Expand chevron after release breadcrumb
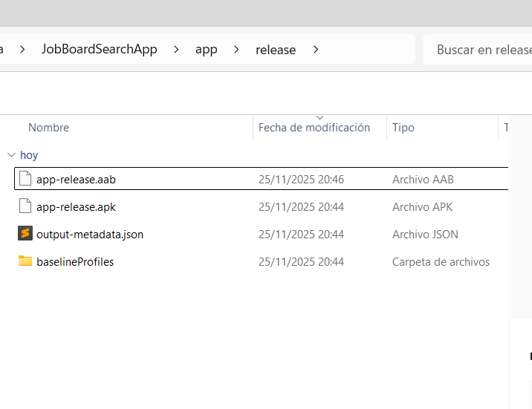Image resolution: width=532 pixels, height=409 pixels. tap(316, 50)
